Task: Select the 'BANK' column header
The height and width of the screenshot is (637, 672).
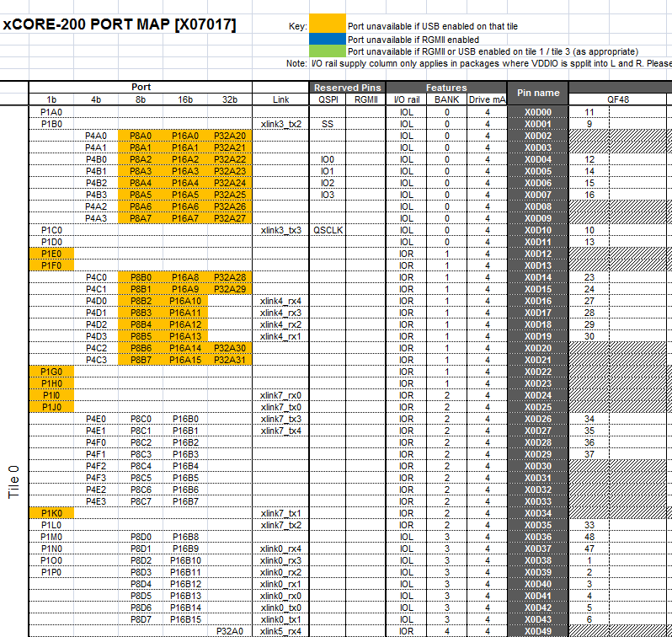Action: point(446,99)
